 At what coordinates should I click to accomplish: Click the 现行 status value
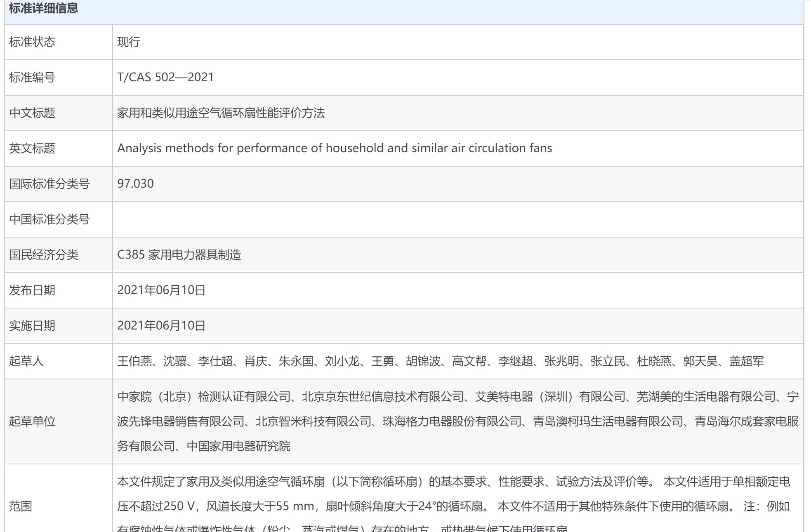click(129, 42)
